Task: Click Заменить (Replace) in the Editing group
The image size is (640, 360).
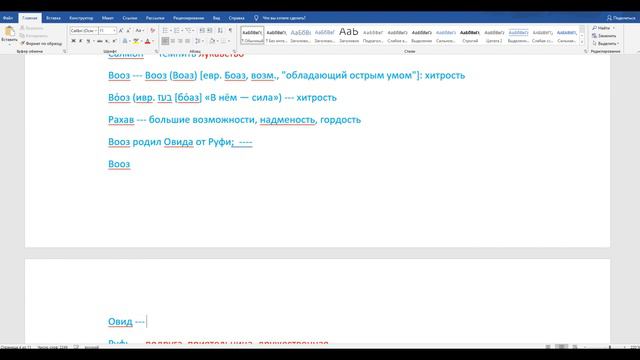Action: click(x=604, y=36)
